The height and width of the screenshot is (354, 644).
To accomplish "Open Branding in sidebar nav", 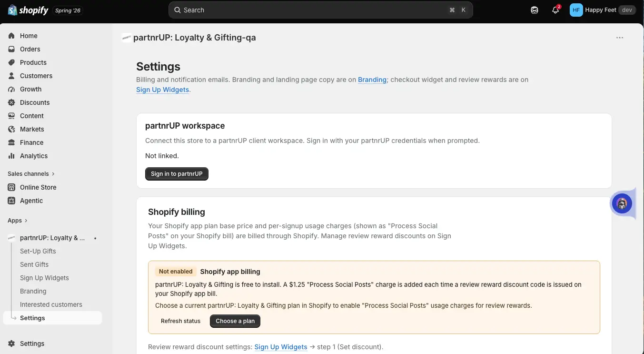I will [x=33, y=291].
